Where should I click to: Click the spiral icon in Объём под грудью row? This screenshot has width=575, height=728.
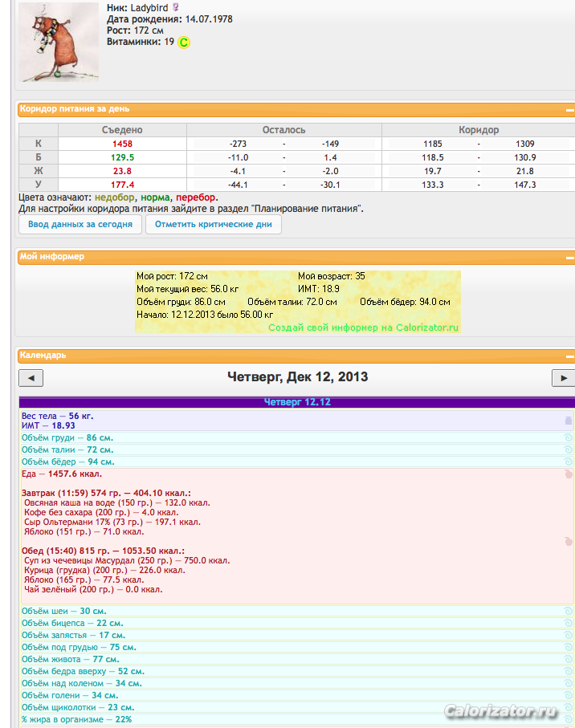click(x=568, y=647)
